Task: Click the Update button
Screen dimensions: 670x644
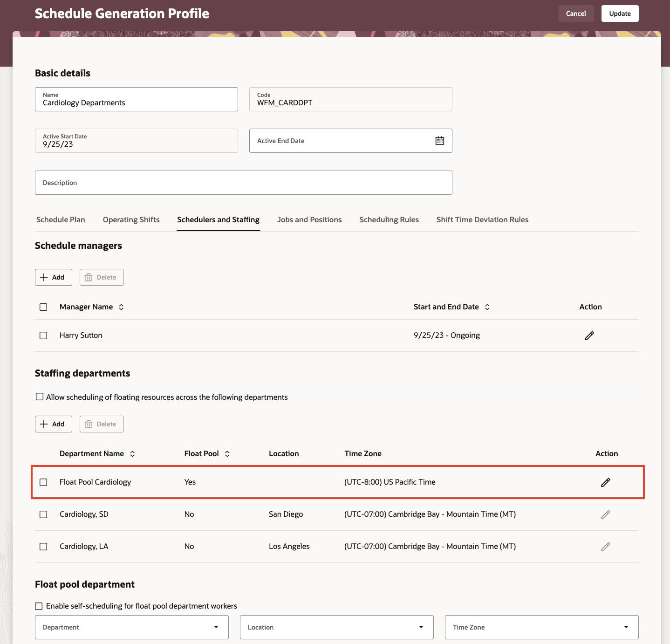Action: click(620, 14)
